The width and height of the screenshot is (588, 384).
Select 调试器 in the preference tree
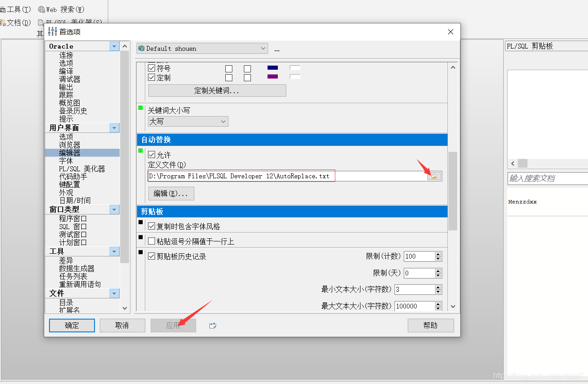click(x=70, y=79)
